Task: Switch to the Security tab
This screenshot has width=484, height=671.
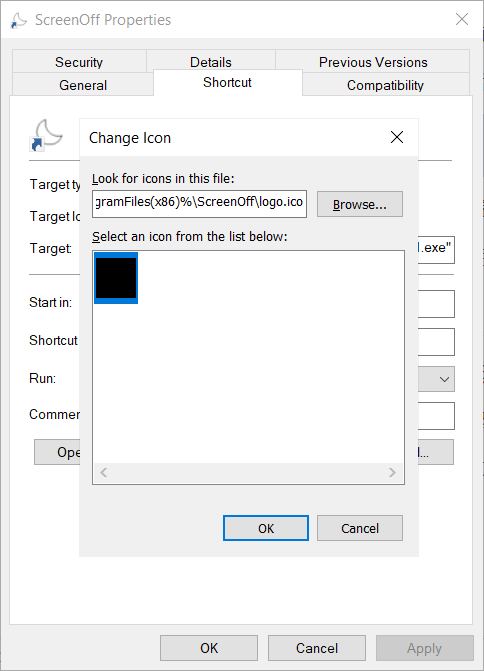Action: (79, 62)
